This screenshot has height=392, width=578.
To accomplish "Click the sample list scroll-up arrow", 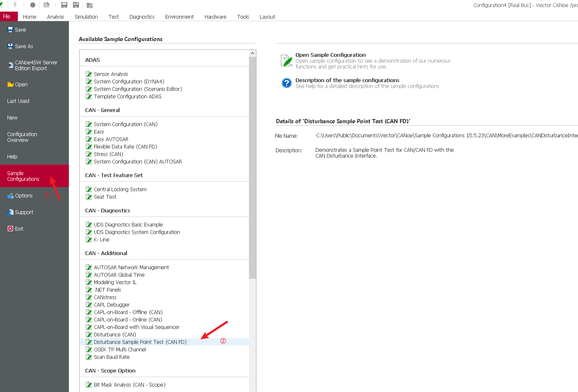I will (252, 54).
